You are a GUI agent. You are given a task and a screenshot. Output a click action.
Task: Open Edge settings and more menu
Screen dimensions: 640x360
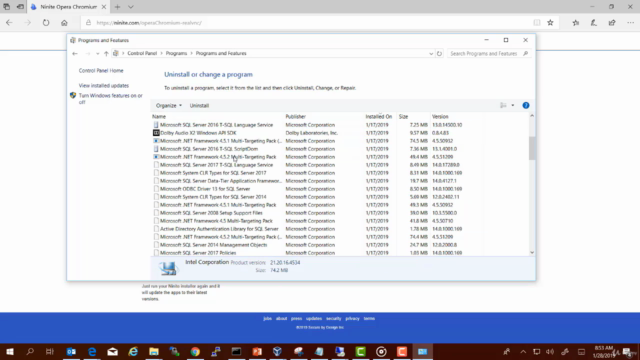631,23
